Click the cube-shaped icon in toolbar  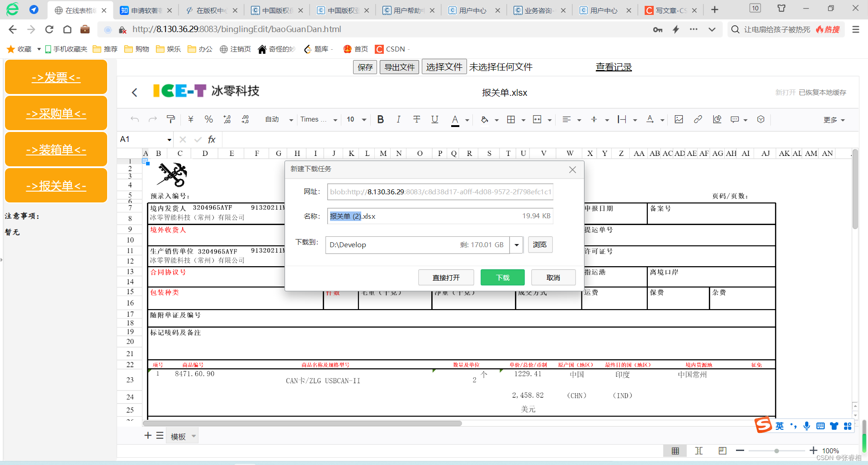tap(761, 119)
